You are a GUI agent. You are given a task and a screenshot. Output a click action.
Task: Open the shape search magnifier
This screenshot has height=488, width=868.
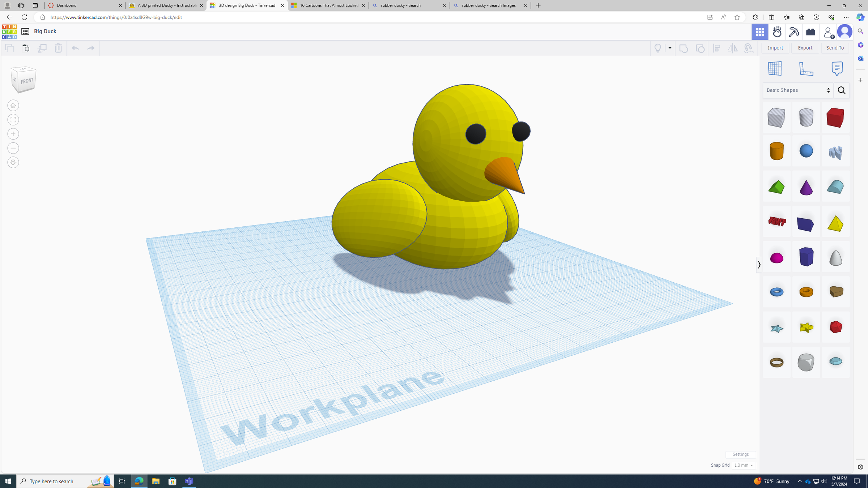[x=842, y=90]
